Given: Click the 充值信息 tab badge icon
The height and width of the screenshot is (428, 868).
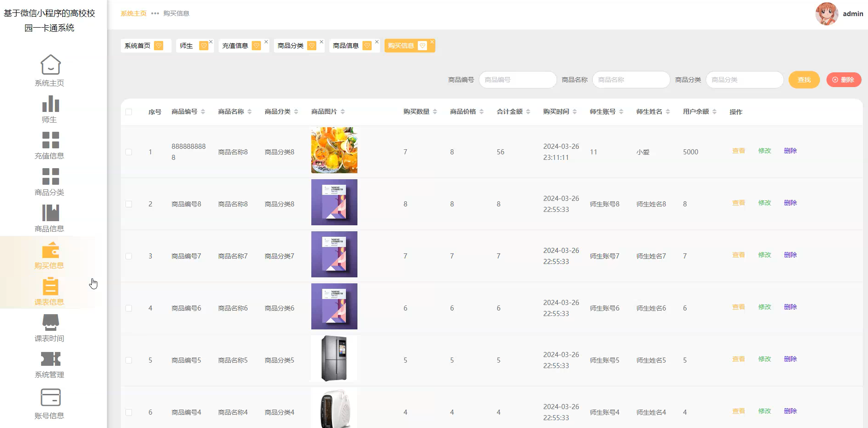Looking at the screenshot, I should (x=256, y=46).
